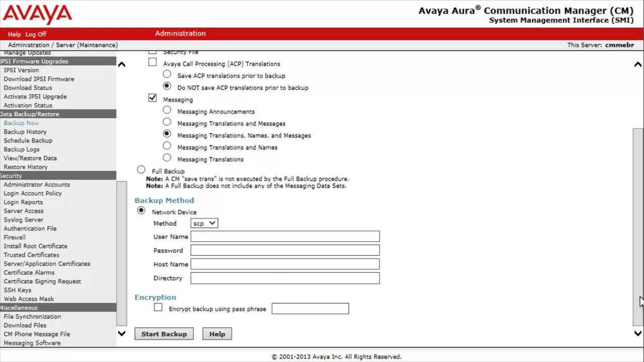Viewport: 644px width, 362px height.
Task: Open Server/Application Certificates link
Action: 47,264
